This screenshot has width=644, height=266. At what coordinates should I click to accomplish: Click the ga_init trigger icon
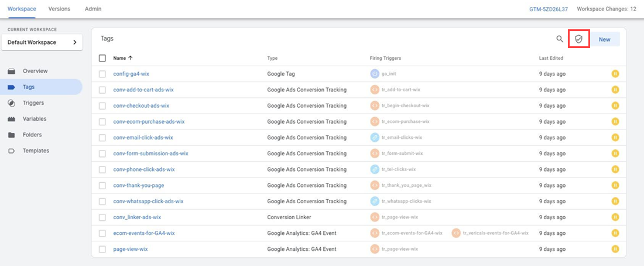(x=374, y=74)
